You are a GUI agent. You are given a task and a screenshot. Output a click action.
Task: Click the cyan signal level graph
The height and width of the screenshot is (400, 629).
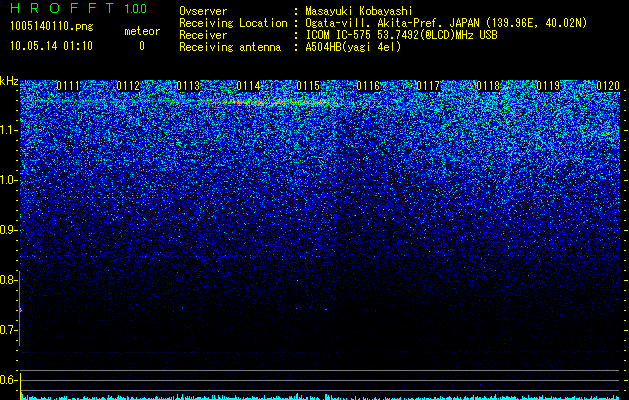320,397
